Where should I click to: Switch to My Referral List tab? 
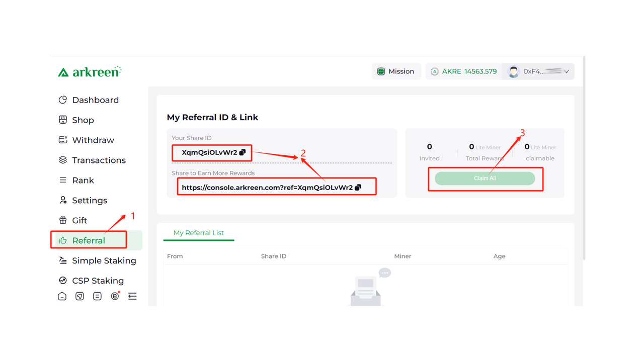tap(199, 233)
